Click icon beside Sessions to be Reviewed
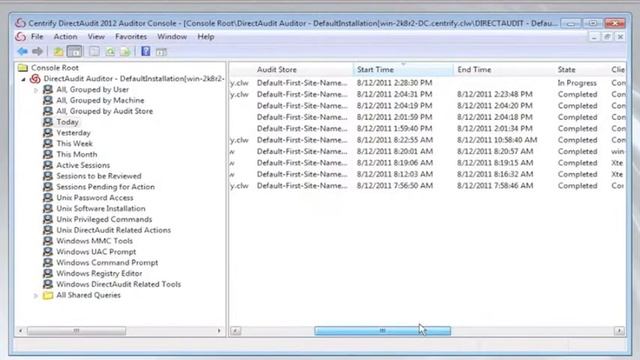This screenshot has width=640, height=360. (48, 176)
